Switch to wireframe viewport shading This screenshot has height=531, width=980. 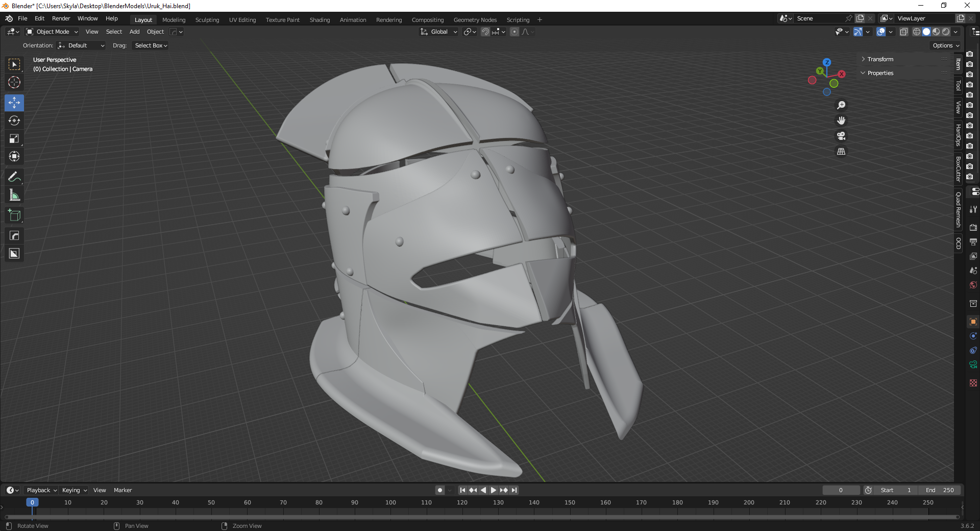pyautogui.click(x=917, y=32)
